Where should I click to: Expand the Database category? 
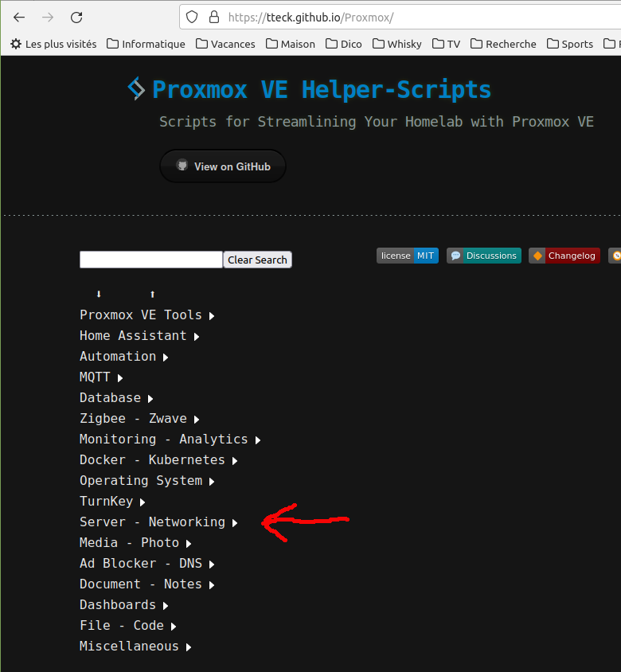point(116,398)
